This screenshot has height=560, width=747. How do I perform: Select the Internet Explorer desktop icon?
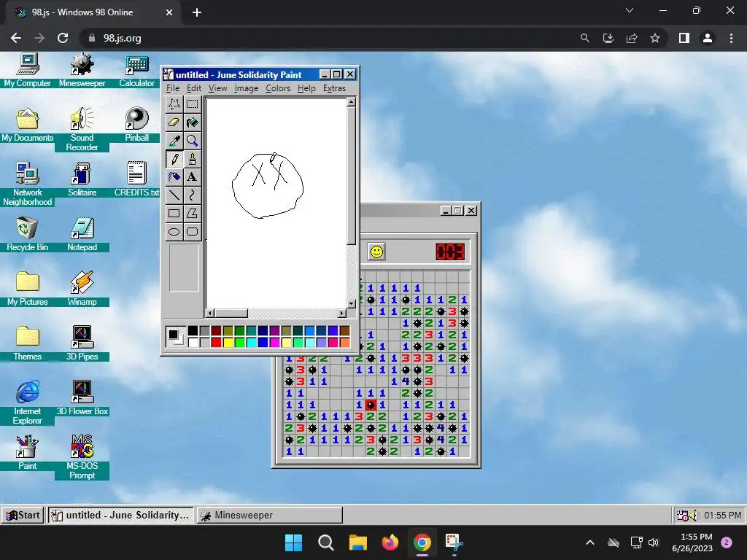[27, 402]
